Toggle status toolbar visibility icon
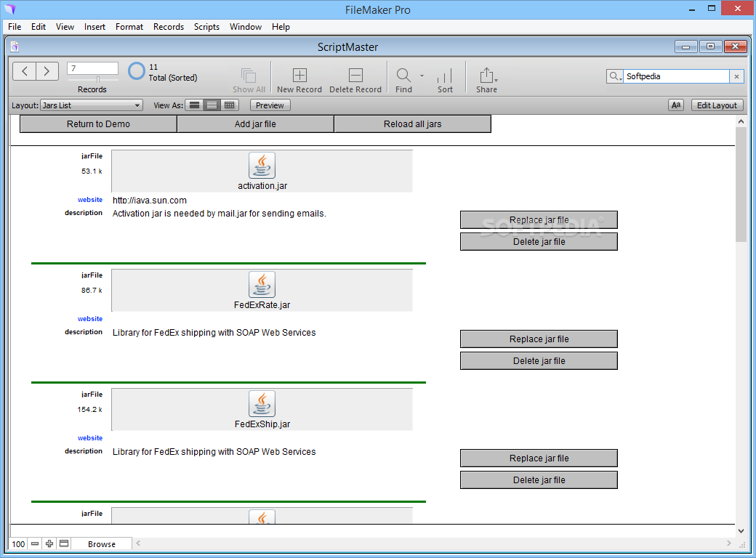This screenshot has width=756, height=558. point(64,543)
